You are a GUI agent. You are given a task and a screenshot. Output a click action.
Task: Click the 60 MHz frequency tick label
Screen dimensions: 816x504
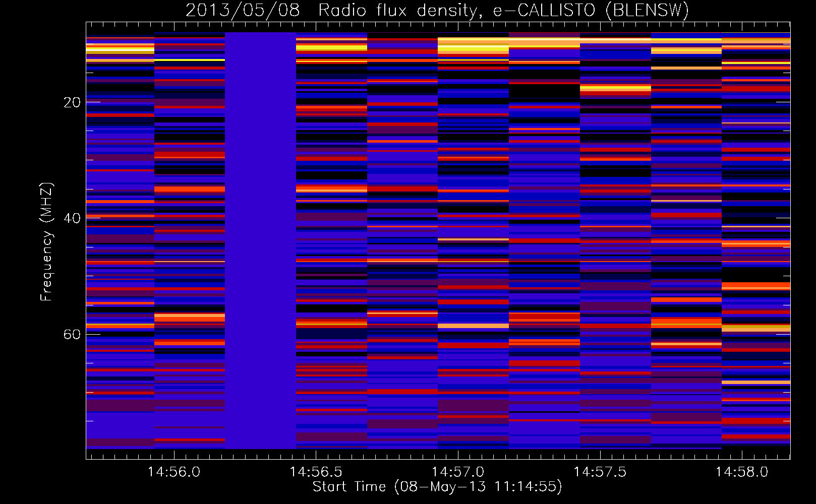[72, 335]
